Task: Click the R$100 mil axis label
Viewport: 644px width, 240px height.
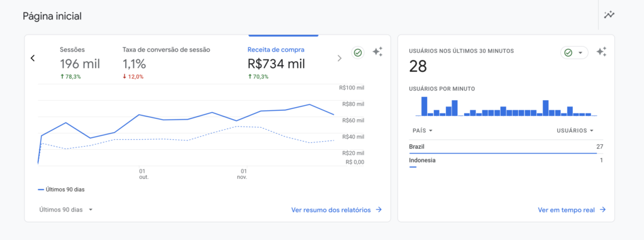Action: [352, 88]
